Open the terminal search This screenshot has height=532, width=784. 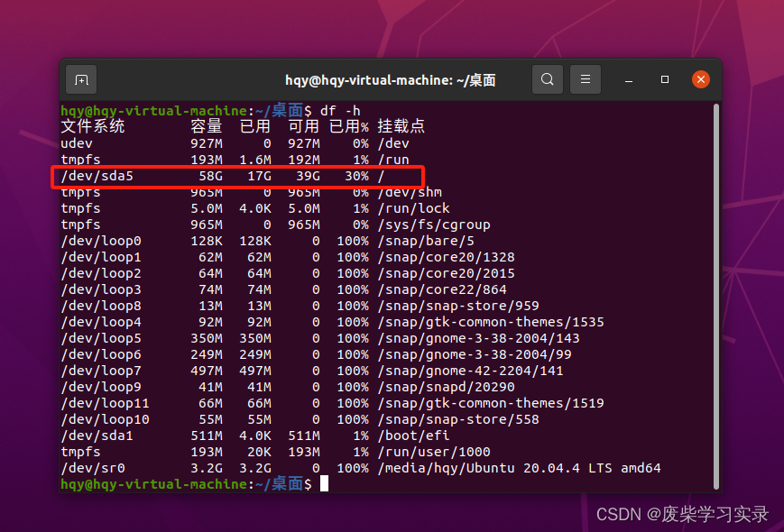pos(548,79)
